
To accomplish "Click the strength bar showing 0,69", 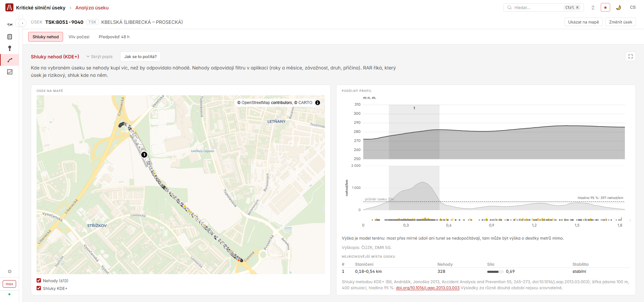I will [495, 271].
